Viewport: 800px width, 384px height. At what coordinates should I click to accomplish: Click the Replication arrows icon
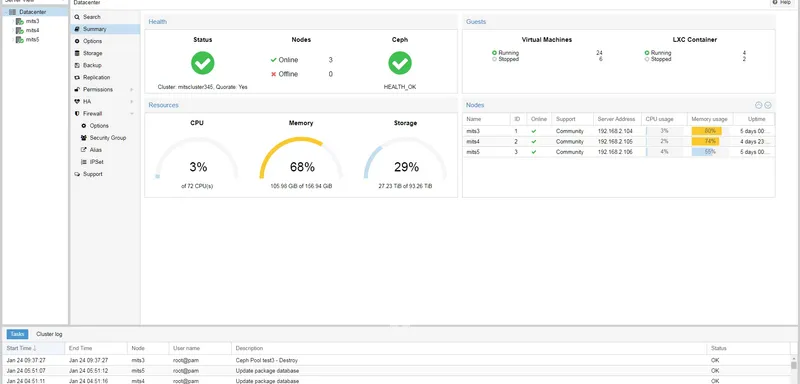[77, 78]
